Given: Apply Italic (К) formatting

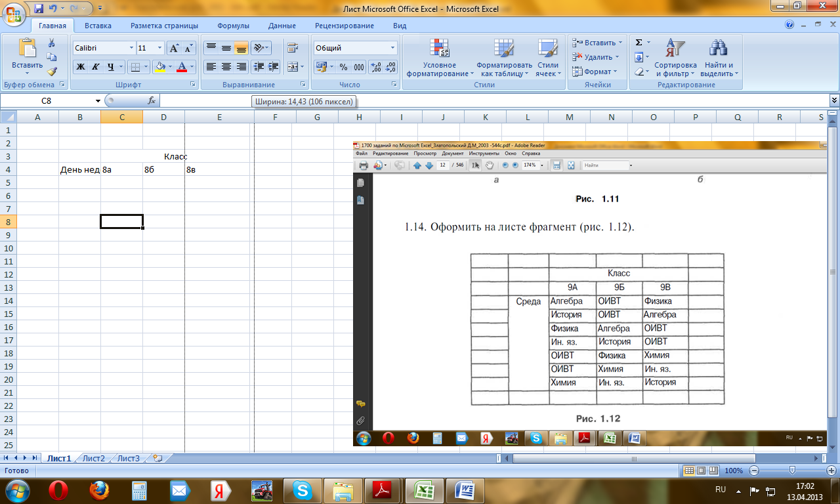Looking at the screenshot, I should (95, 67).
